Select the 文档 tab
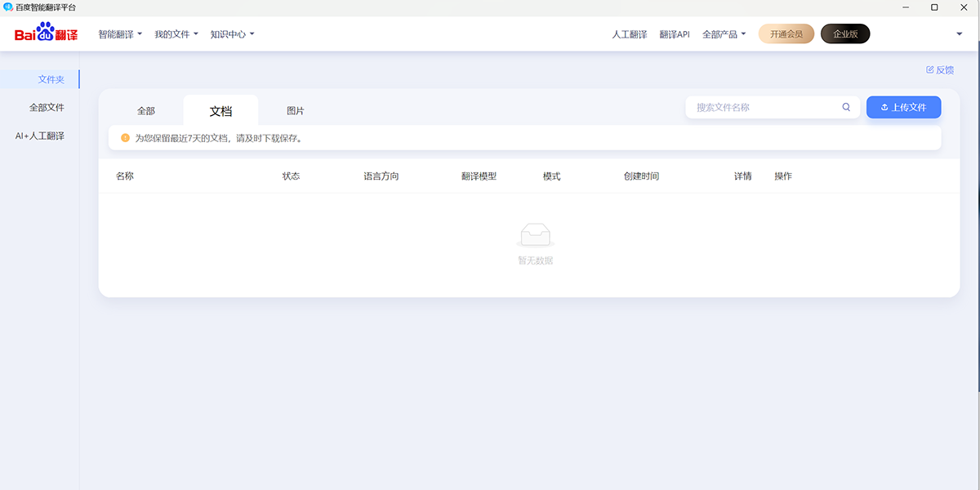 220,111
